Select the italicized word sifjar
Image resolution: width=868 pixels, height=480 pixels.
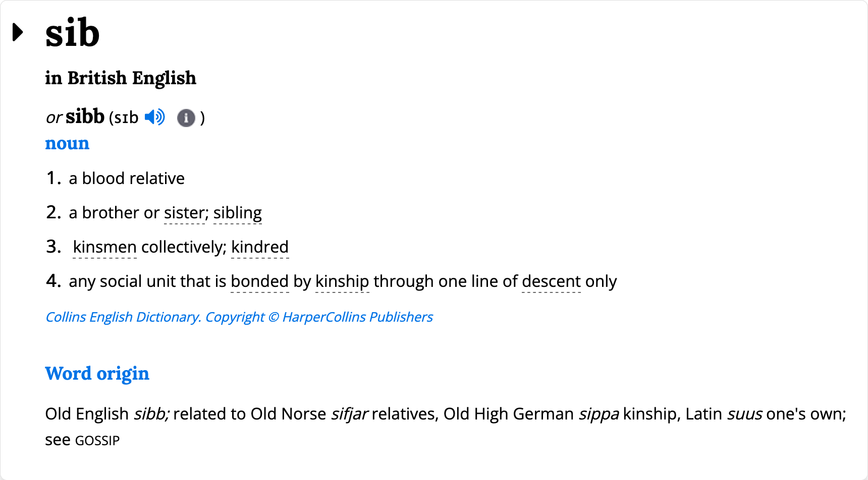349,413
